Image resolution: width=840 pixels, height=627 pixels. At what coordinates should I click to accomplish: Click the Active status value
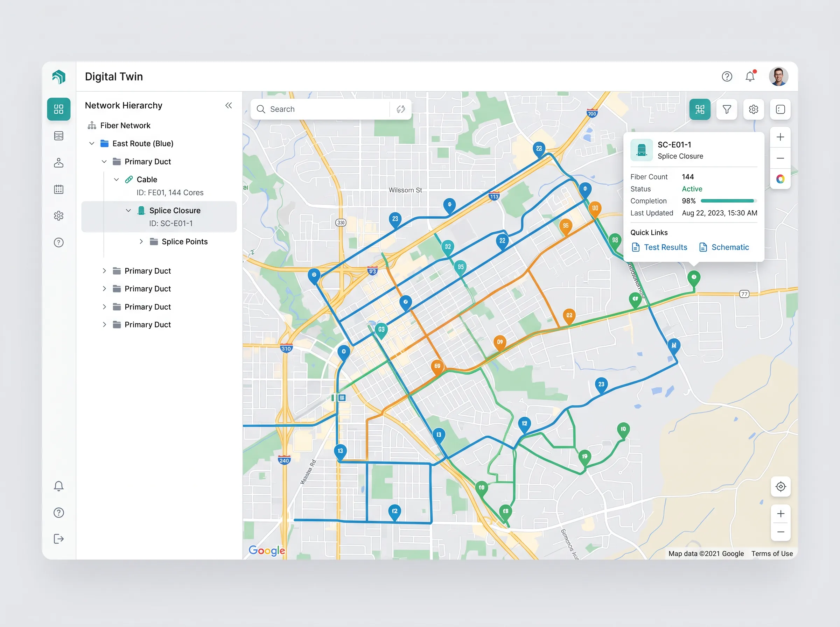coord(692,189)
